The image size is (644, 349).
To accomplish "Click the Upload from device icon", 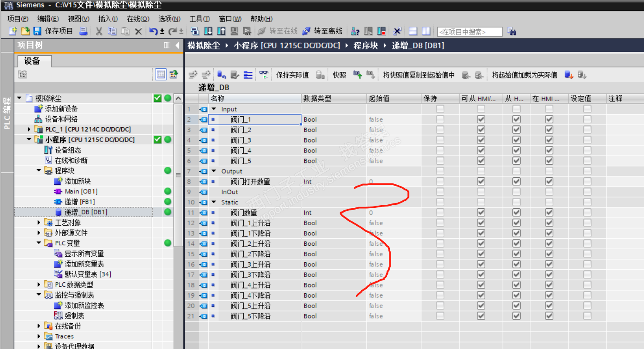I will 221,31.
